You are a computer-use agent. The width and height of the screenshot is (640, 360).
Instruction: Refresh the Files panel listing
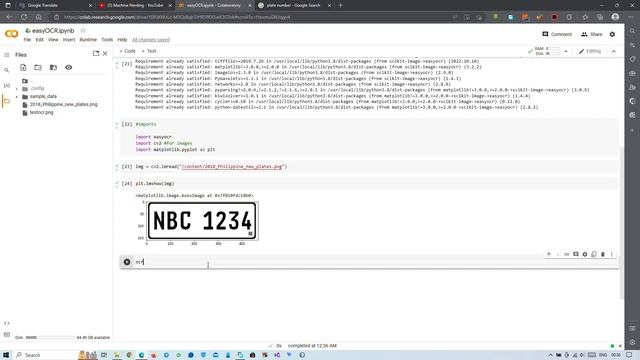coord(38,67)
